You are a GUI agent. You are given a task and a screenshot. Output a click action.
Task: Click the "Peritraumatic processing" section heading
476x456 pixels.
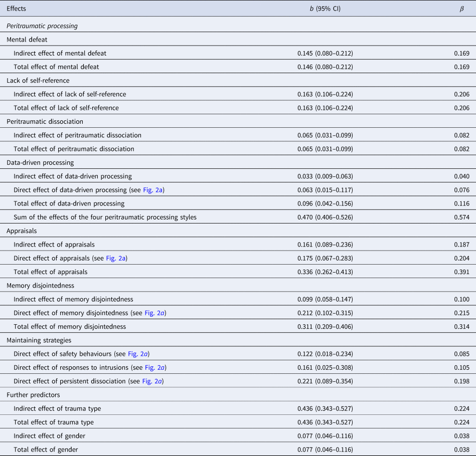point(42,26)
